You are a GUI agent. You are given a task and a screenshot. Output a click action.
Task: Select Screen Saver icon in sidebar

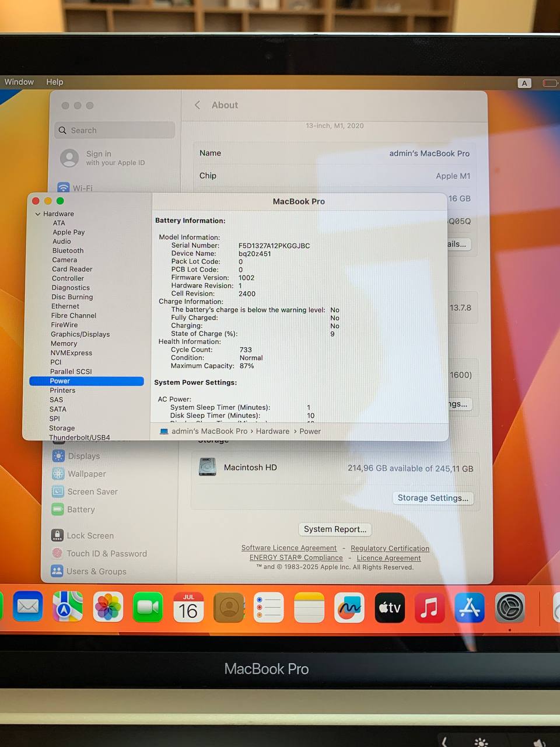tap(58, 491)
